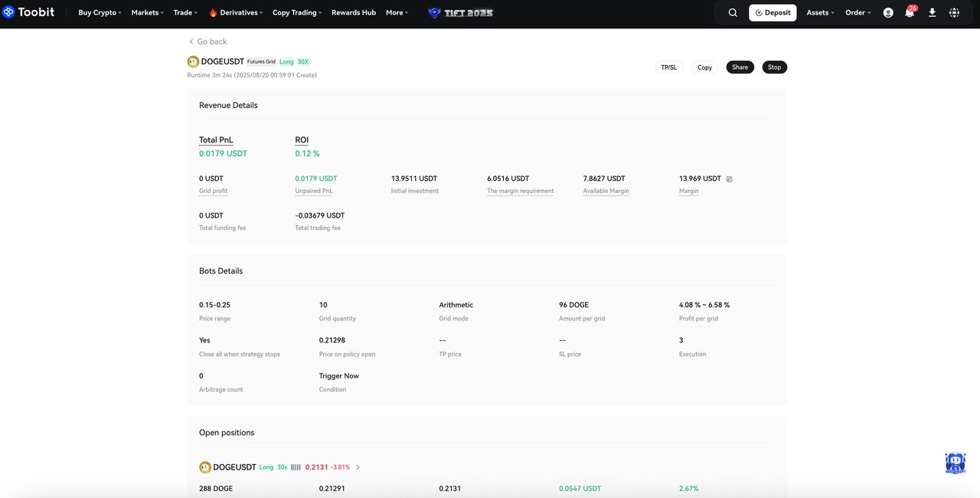
Task: Click the Toobit logo icon
Action: point(9,12)
